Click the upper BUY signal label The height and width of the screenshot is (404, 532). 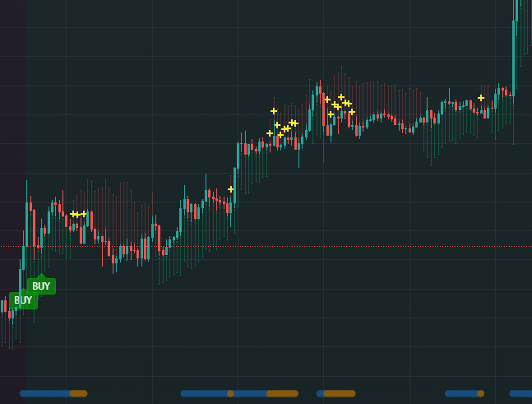(x=41, y=286)
